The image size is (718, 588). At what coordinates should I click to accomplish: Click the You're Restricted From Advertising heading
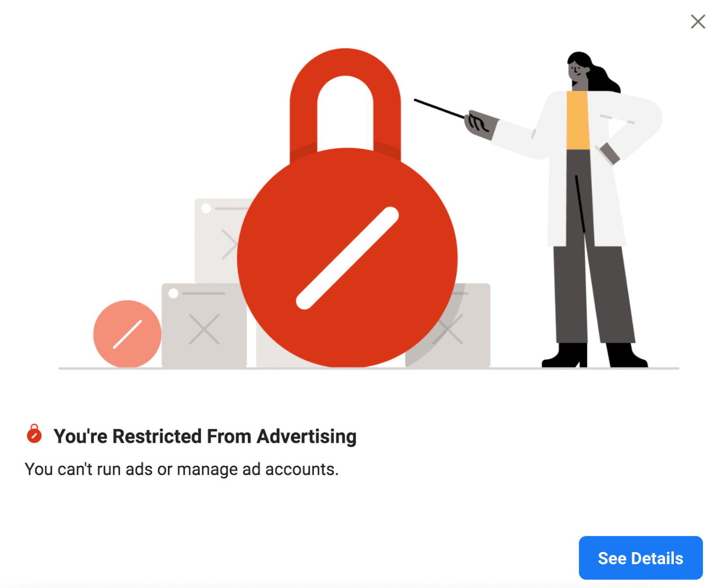[205, 436]
